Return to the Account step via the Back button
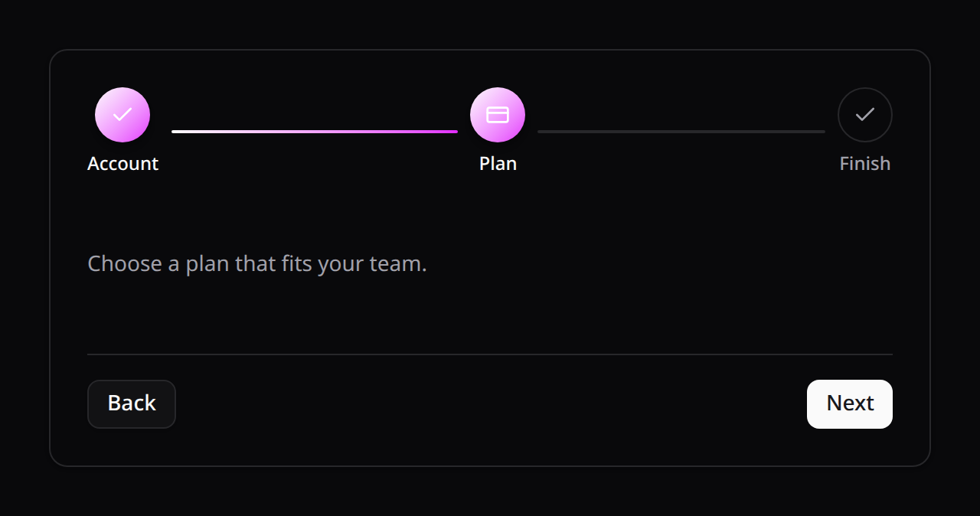Viewport: 980px width, 516px height. tap(132, 404)
